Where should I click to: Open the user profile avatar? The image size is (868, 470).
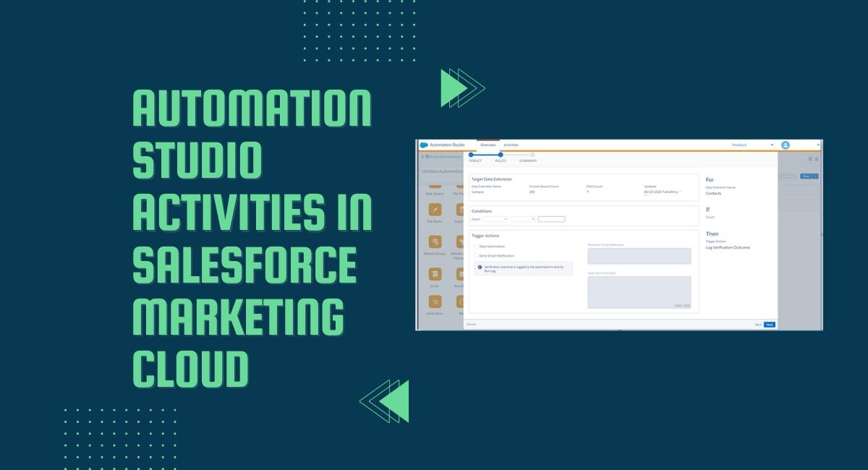[786, 145]
